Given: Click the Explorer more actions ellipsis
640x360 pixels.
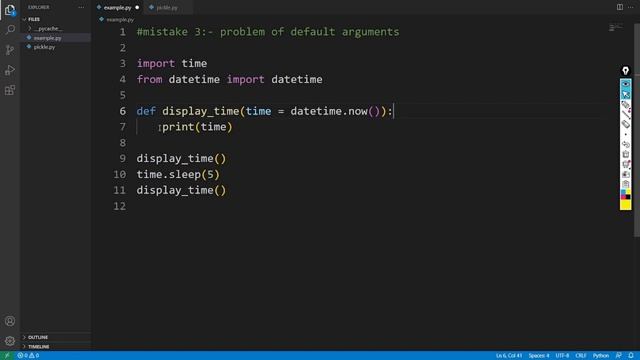Looking at the screenshot, I should [81, 7].
